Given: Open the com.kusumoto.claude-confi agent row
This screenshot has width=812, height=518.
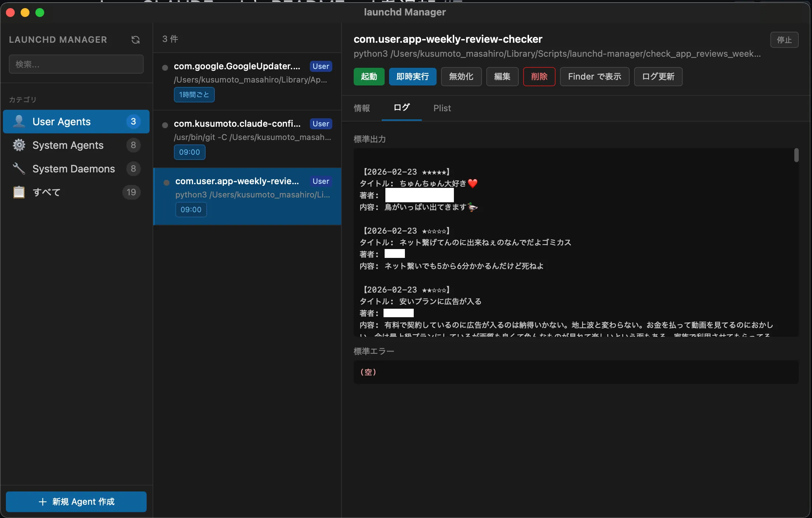Looking at the screenshot, I should pos(247,139).
